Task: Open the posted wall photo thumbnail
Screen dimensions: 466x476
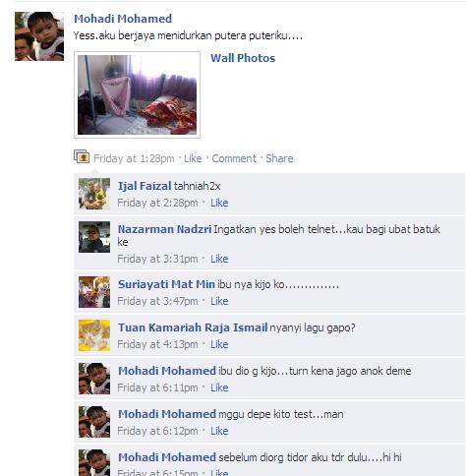Action: (x=137, y=94)
